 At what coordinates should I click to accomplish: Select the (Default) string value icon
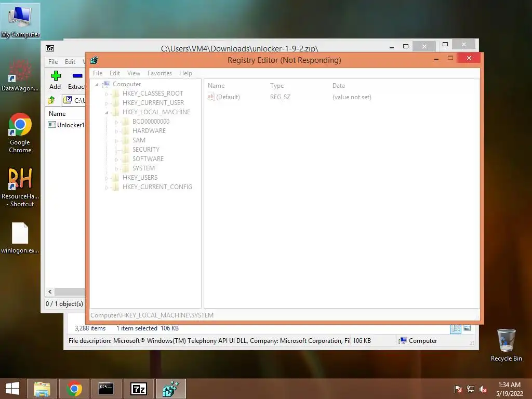(211, 97)
